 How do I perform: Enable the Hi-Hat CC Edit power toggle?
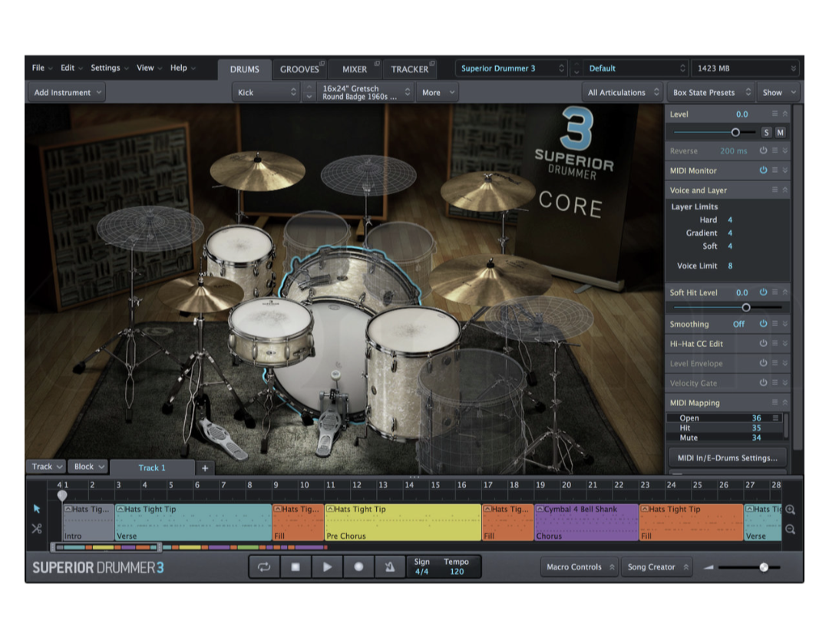click(x=763, y=343)
